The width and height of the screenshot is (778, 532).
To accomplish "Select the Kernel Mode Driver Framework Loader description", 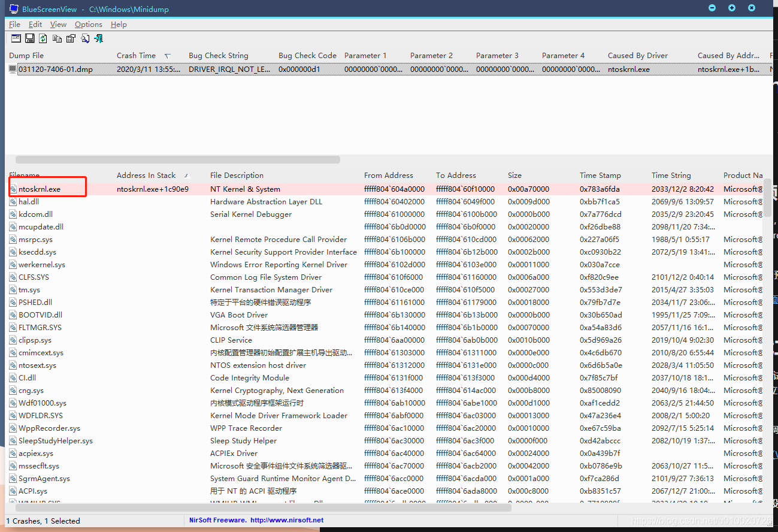I will (x=278, y=416).
